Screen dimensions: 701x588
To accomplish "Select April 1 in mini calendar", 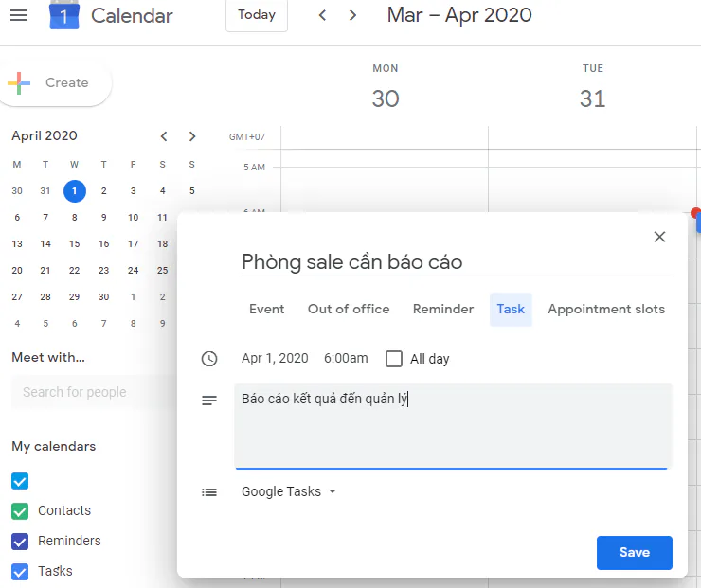I will point(75,191).
